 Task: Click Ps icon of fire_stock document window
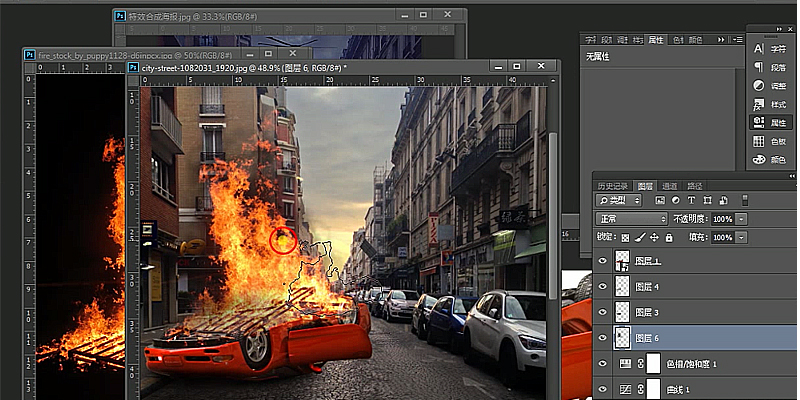pos(30,54)
